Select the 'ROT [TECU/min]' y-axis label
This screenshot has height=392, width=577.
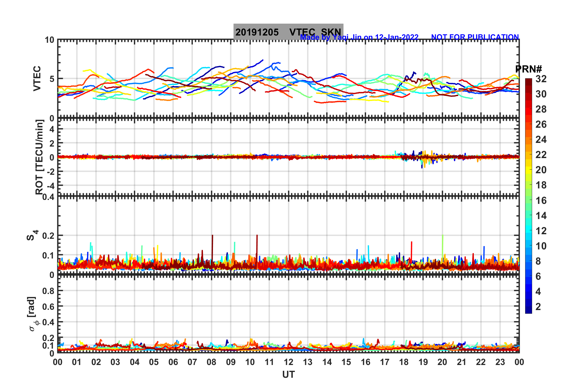(39, 157)
